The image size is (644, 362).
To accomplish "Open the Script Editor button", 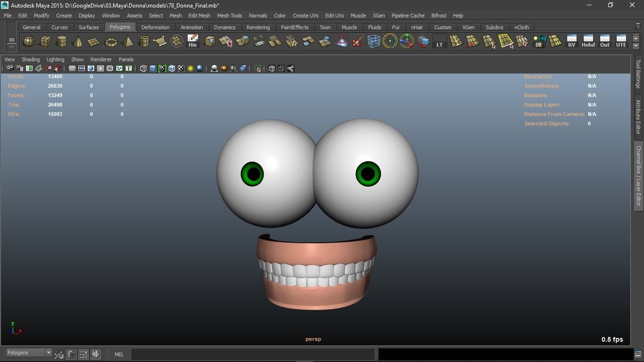I will tap(638, 354).
